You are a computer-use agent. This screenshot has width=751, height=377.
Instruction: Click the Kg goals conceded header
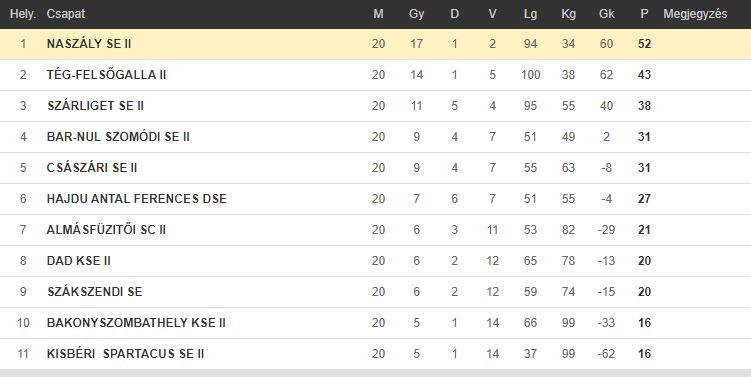click(x=568, y=14)
